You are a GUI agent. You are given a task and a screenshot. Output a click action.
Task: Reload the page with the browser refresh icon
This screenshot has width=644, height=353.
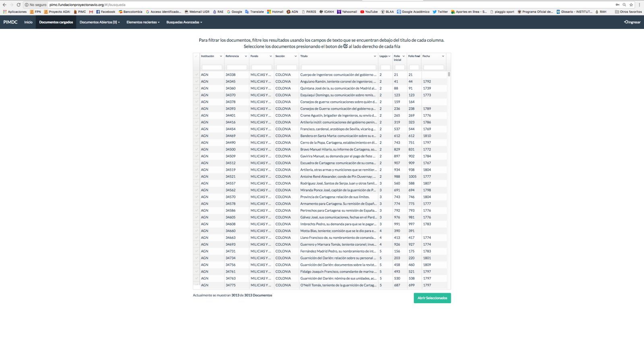19,5
